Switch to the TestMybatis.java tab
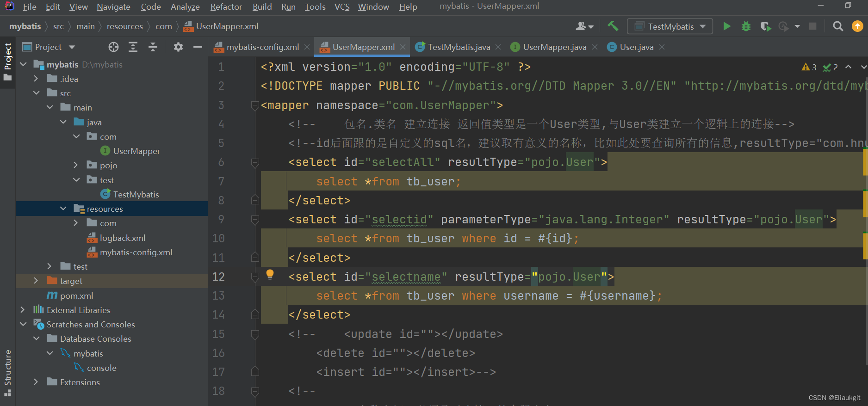This screenshot has width=868, height=406. tap(459, 47)
